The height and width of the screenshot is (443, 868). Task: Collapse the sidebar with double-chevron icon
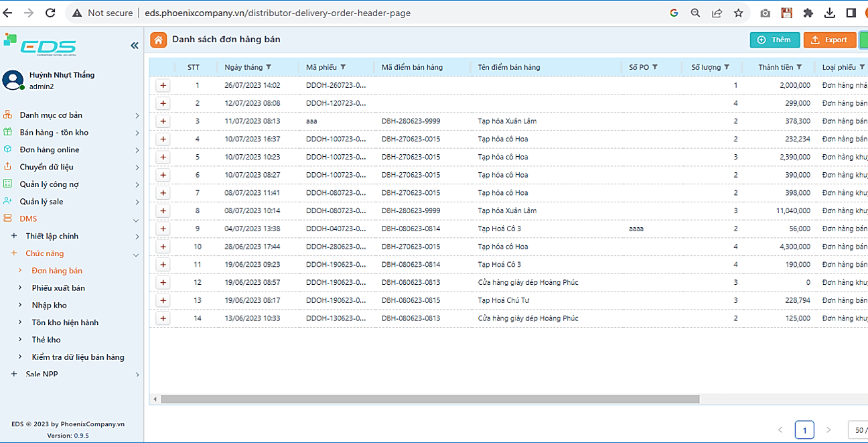(134, 46)
